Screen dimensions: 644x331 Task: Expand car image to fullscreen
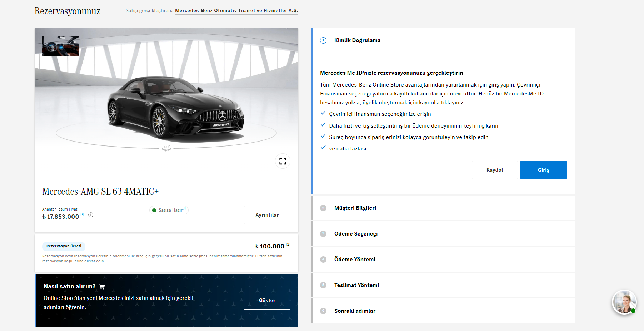click(x=283, y=161)
